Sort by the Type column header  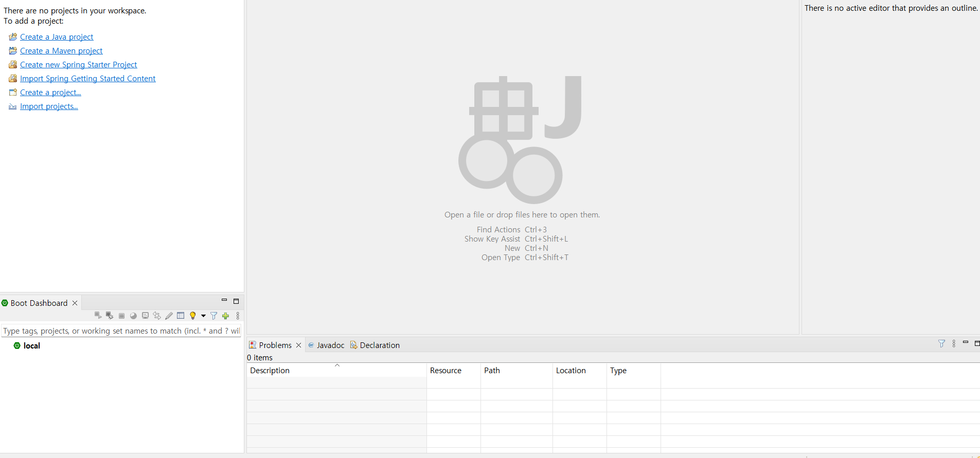(633, 370)
